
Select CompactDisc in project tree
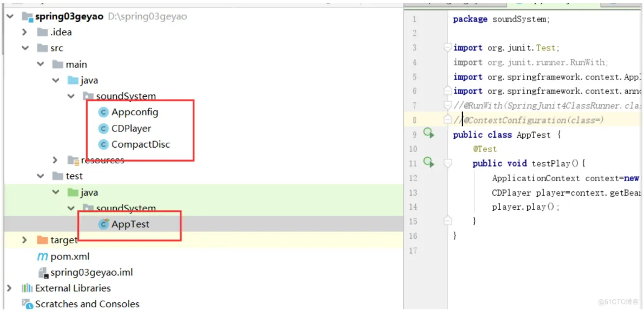tap(141, 144)
